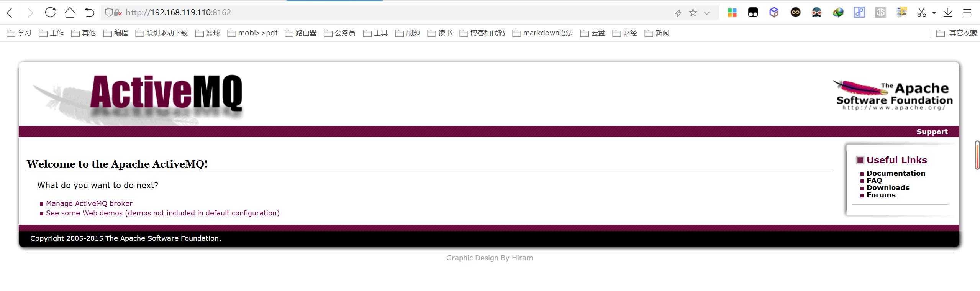
Task: Open the 路由器 bookmarks folder
Action: pyautogui.click(x=301, y=33)
